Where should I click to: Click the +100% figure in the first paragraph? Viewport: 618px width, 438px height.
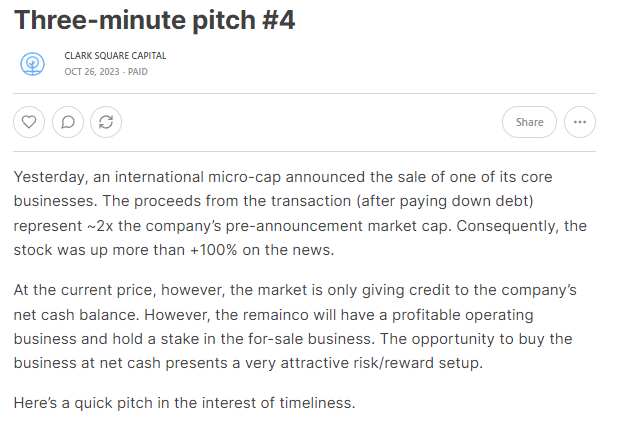pos(214,250)
